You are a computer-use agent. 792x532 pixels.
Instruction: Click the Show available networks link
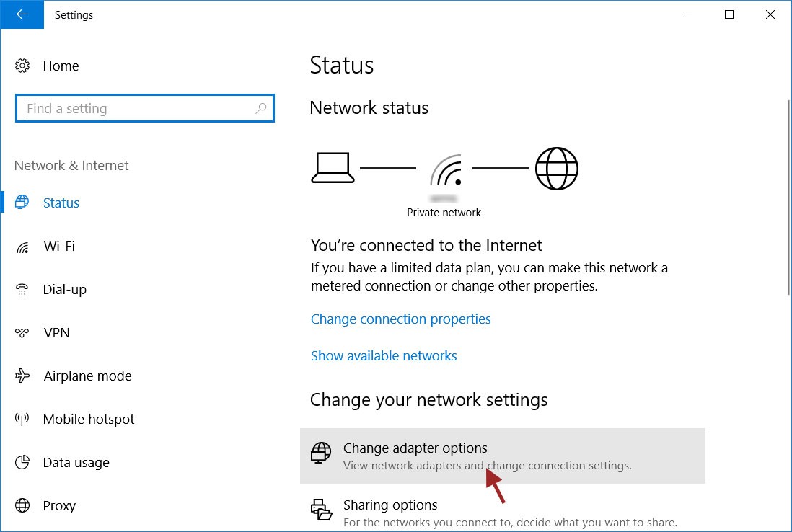click(x=383, y=356)
